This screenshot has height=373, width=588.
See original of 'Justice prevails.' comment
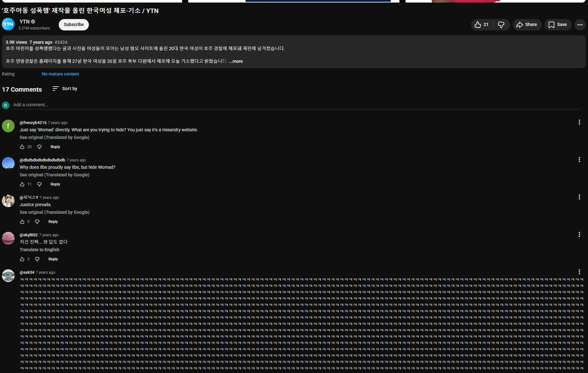click(55, 212)
